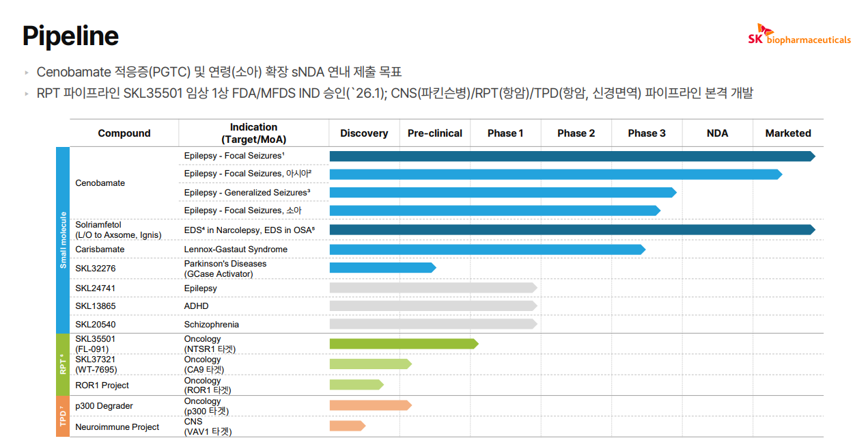Click the orange TPD category strip

pyautogui.click(x=63, y=416)
